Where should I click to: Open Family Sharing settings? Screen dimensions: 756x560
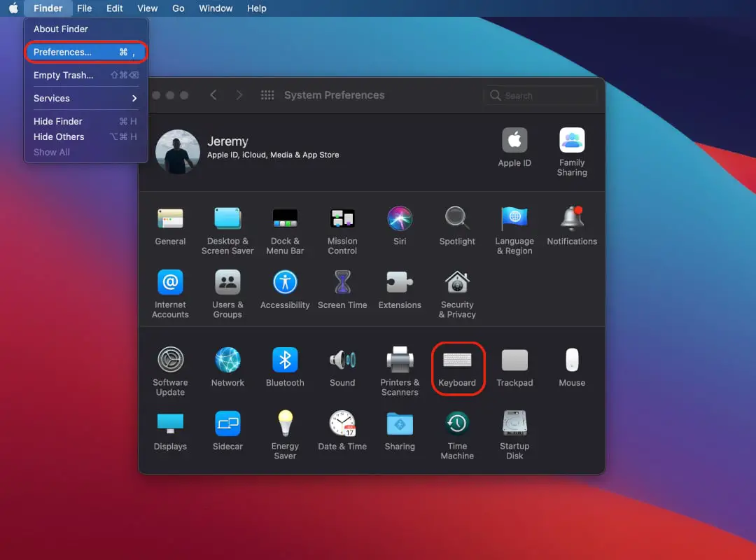coord(572,153)
